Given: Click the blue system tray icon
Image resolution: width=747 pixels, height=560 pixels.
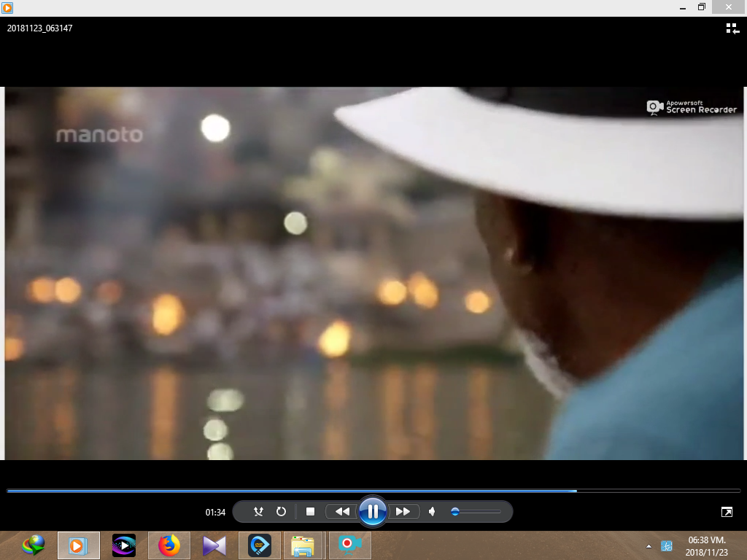Looking at the screenshot, I should [x=667, y=546].
